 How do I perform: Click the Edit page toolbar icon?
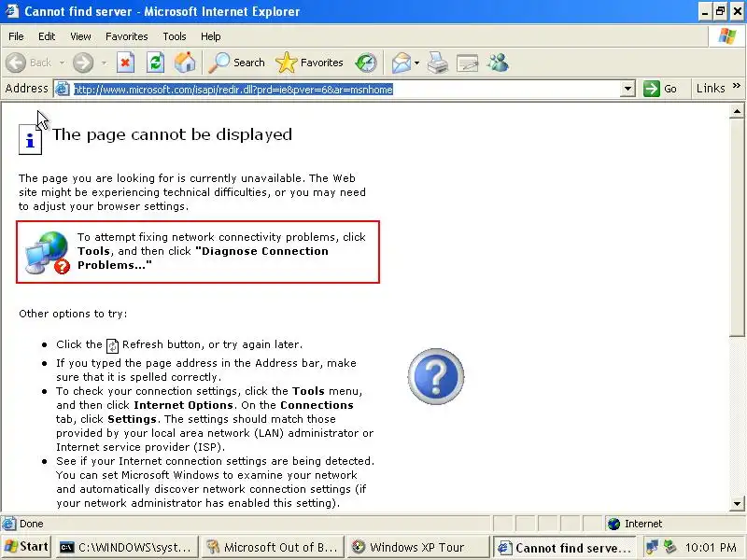[x=467, y=63]
